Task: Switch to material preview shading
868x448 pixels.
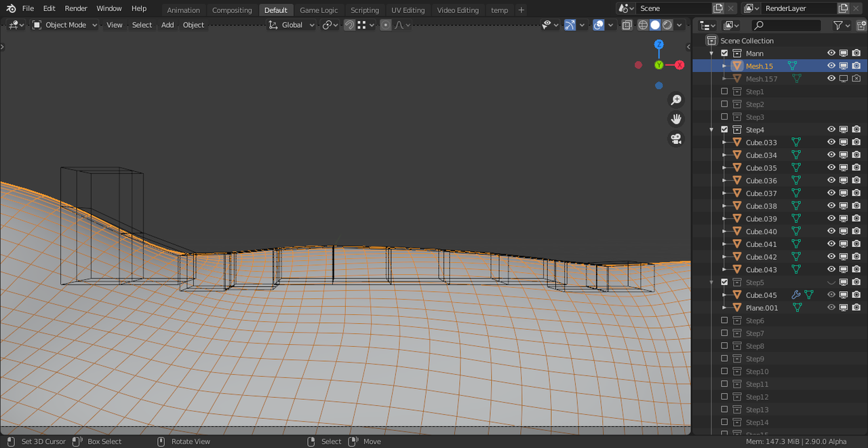Action: tap(667, 25)
